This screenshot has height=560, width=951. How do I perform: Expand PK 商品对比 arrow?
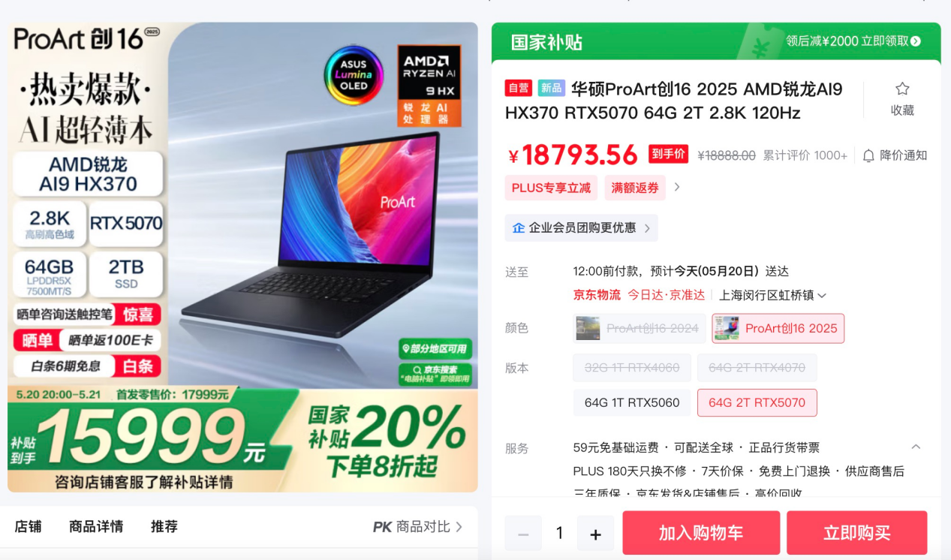click(459, 527)
